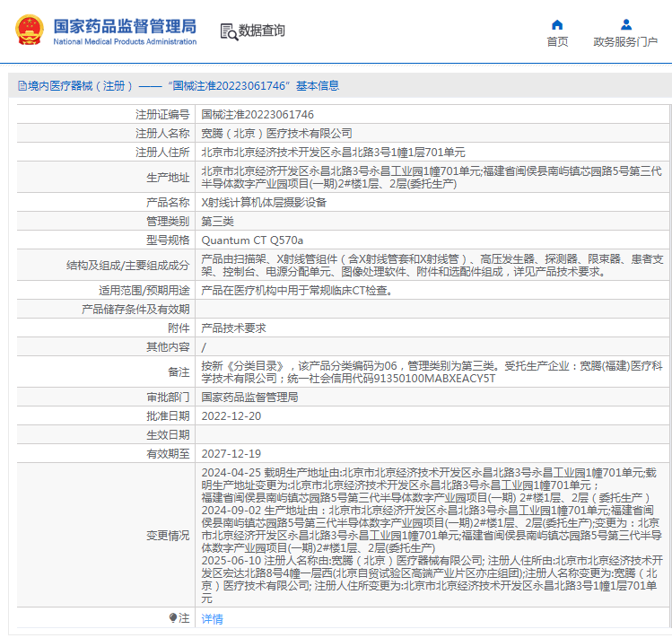Click intended use 产品在医疗机构中用于常规临床CT检查
Image resolution: width=672 pixels, height=638 pixels.
pos(298,290)
